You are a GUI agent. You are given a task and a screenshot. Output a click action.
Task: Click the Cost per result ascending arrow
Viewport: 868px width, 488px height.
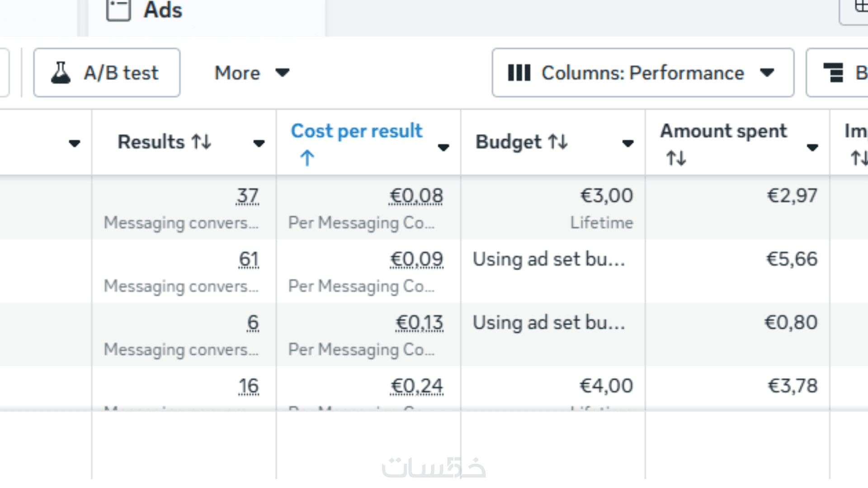(x=307, y=158)
